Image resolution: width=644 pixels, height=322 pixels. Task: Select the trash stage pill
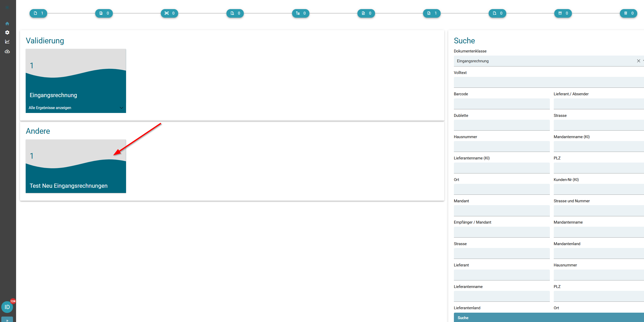tap(628, 13)
